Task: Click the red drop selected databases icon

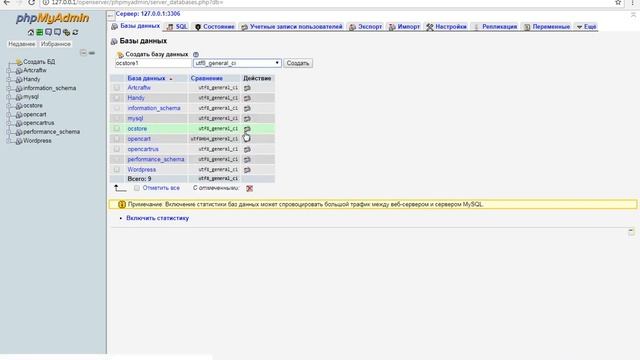Action: (x=249, y=188)
